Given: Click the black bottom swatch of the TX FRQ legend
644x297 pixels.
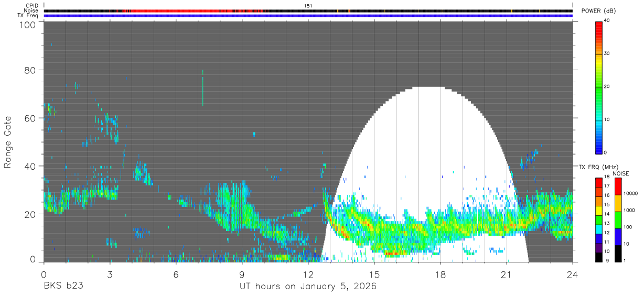Looking at the screenshot, I should coord(598,257).
